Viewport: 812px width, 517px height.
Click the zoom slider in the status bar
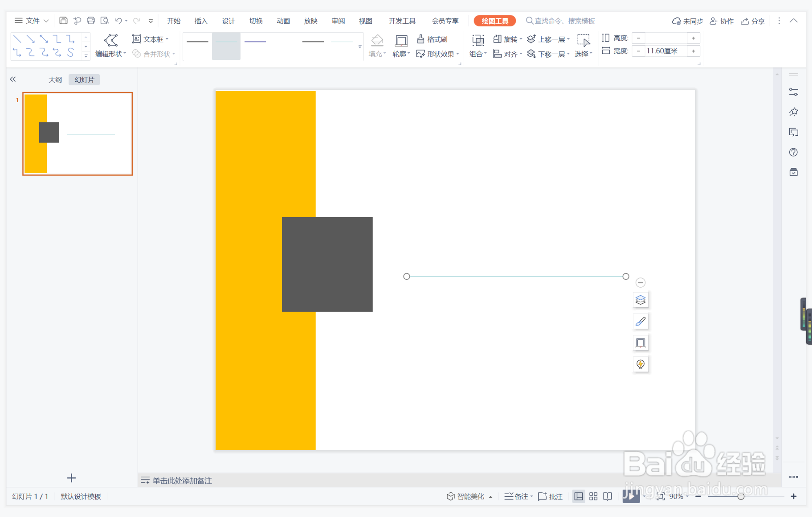(x=741, y=496)
